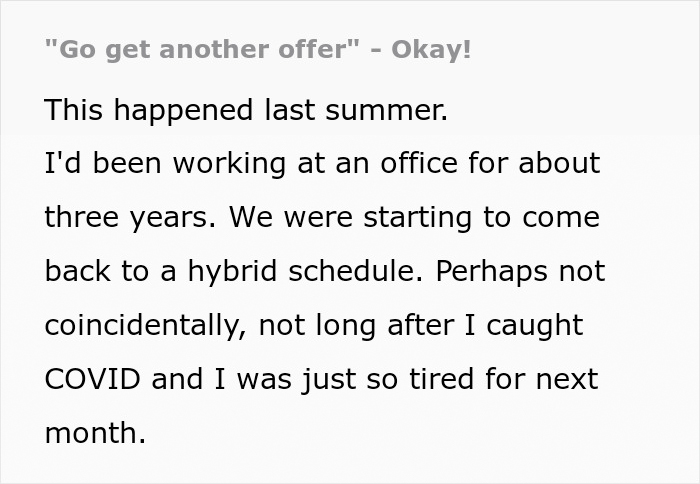This screenshot has width=700, height=484.
Task: Click the word "next" before month
Action: [x=565, y=380]
